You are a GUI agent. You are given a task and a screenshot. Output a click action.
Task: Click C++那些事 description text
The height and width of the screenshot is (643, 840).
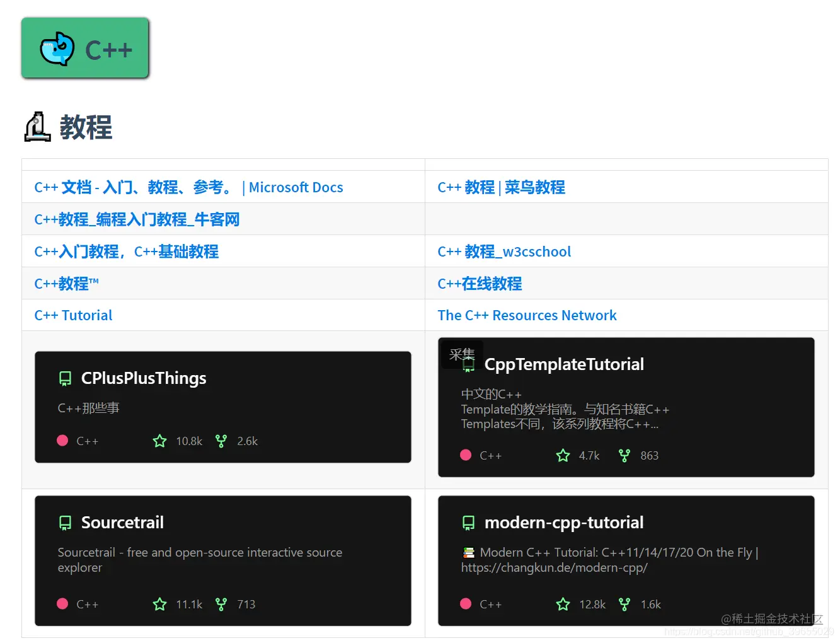tap(88, 408)
